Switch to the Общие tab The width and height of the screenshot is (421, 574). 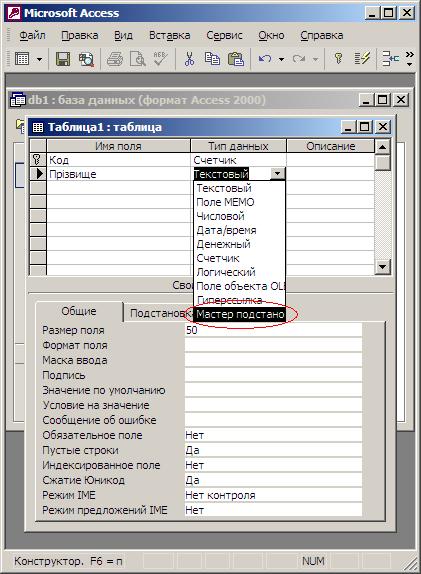[x=79, y=312]
